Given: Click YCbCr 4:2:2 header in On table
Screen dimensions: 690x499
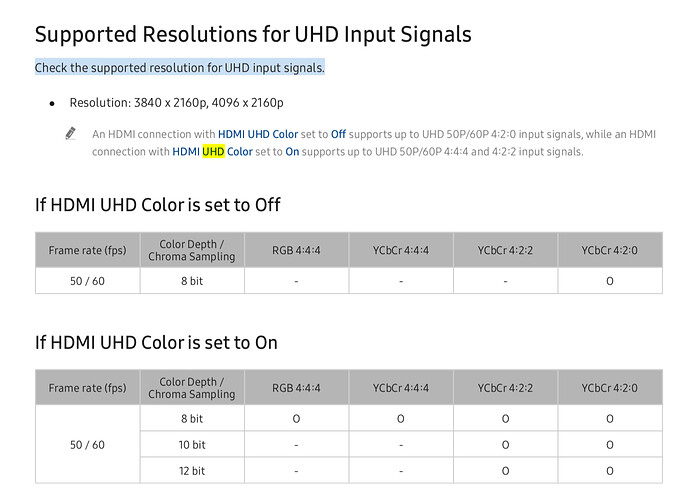Looking at the screenshot, I should (505, 388).
